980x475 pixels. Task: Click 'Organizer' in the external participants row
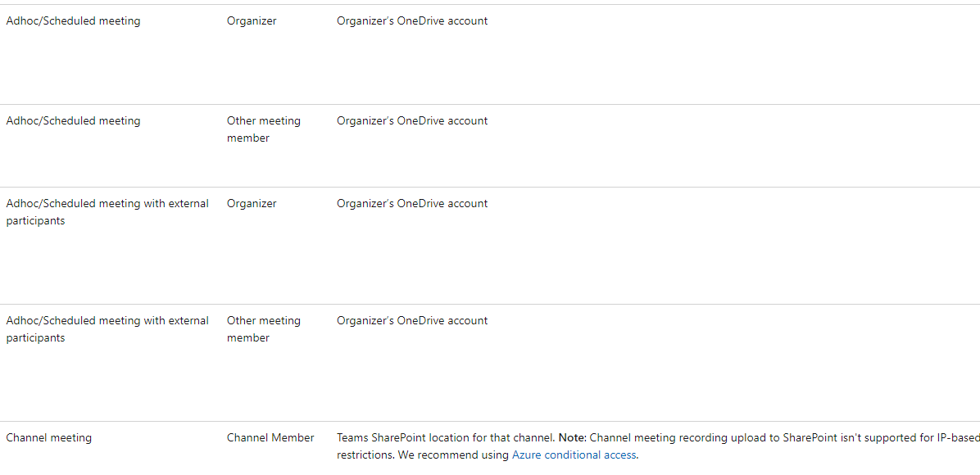point(252,203)
